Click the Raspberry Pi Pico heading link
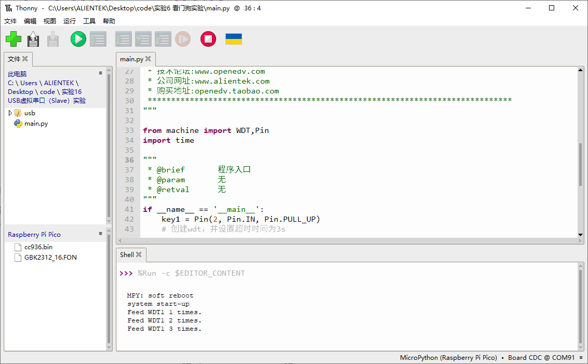Viewport: 588px width, 364px height. coord(34,234)
